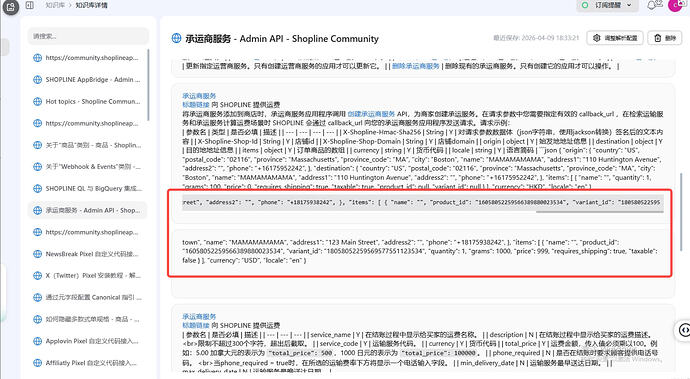This screenshot has height=379, width=690.
Task: Toggle the sidebar panel icon beside the breadcrumb
Action: (29, 5)
